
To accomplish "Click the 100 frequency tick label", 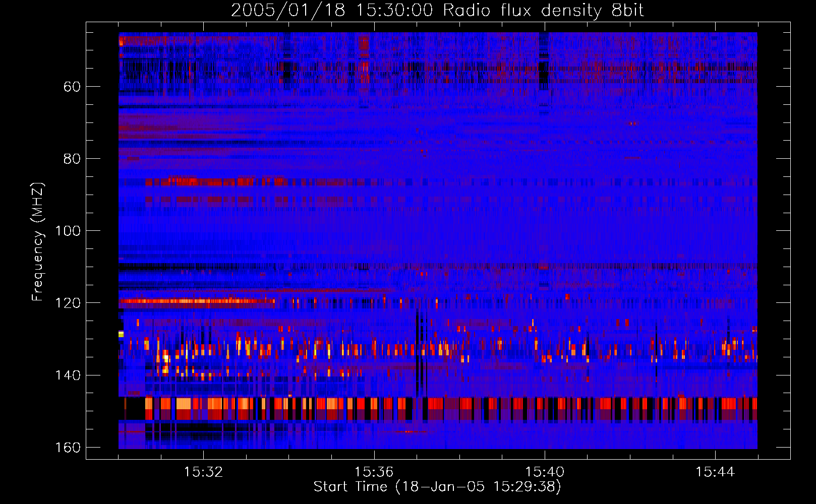I will (x=68, y=231).
